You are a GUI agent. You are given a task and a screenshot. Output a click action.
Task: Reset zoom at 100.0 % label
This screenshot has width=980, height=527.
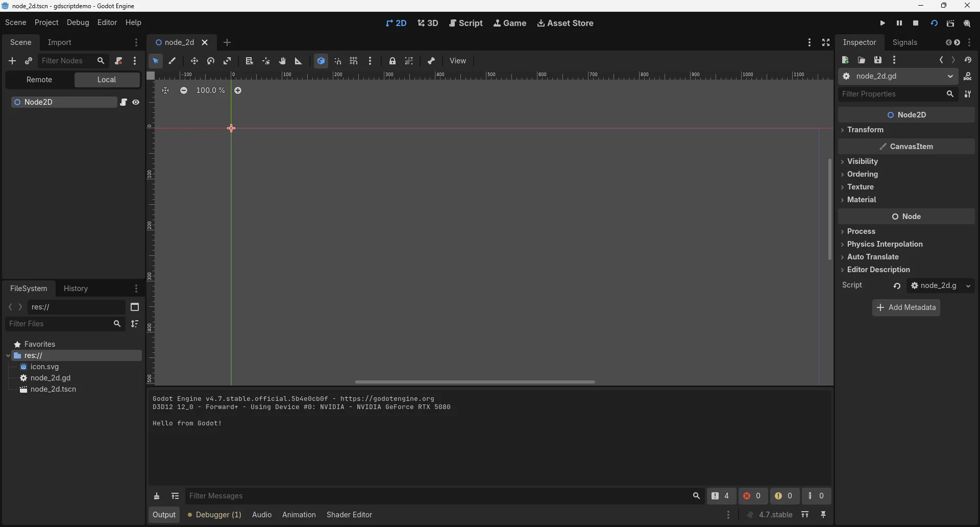tap(210, 90)
